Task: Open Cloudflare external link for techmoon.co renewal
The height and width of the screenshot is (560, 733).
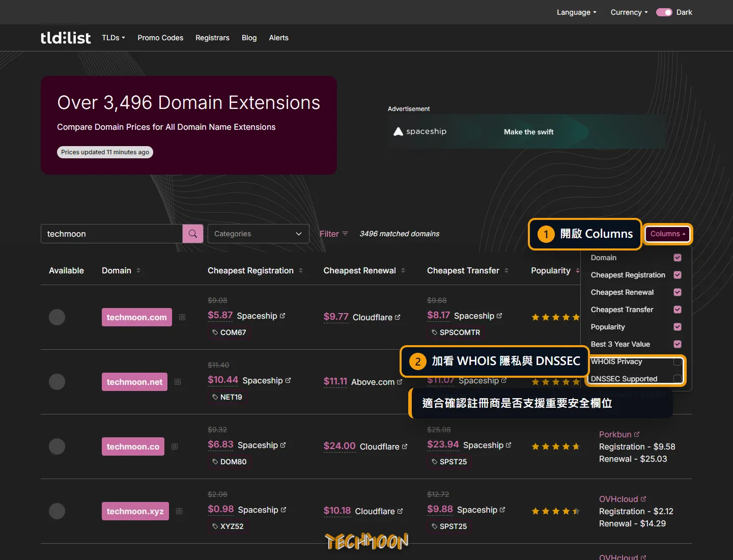Action: coord(383,446)
